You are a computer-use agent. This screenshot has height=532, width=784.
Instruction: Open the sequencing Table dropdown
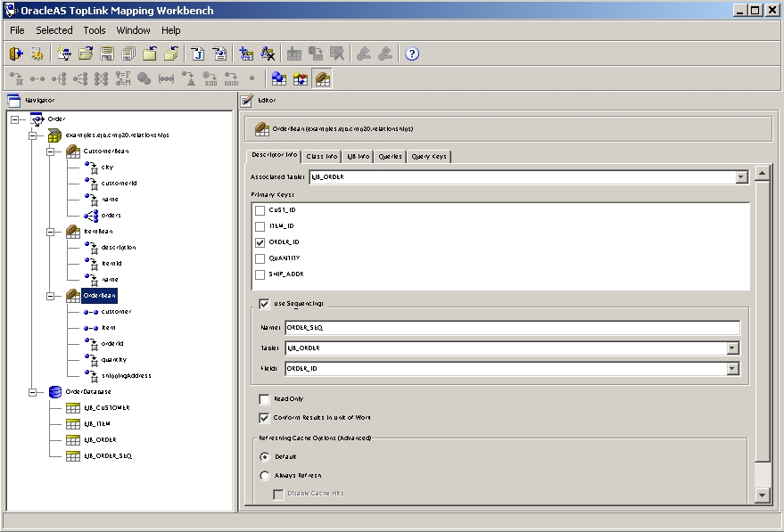click(x=732, y=348)
